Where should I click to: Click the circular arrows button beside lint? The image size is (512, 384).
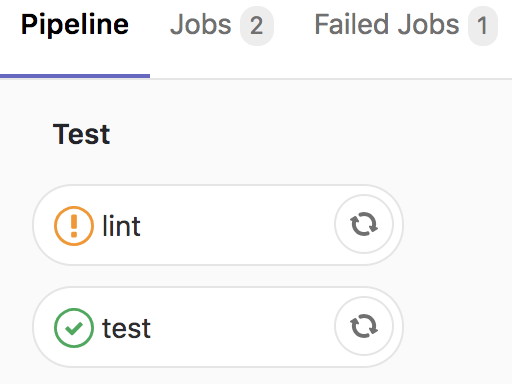tap(364, 224)
